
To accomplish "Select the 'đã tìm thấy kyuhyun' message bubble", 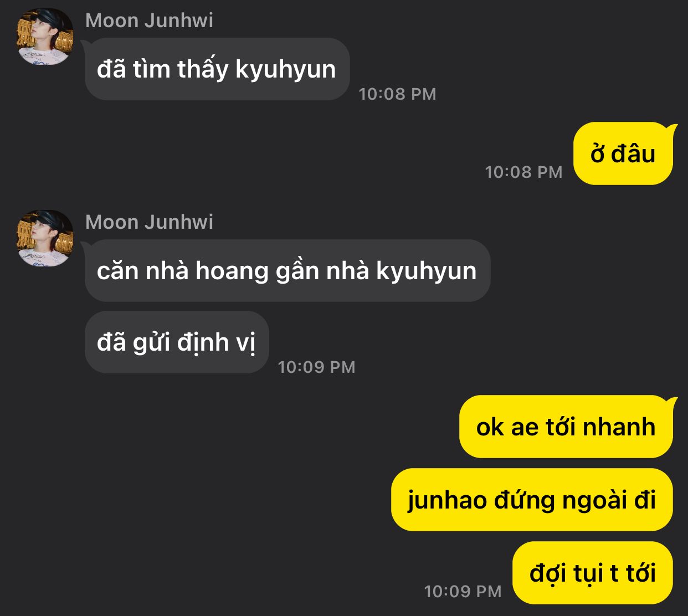I will 217,69.
